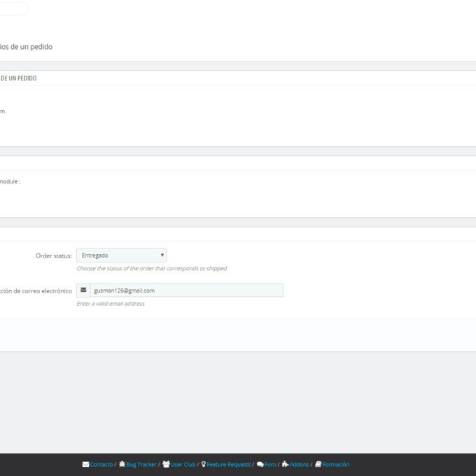Click the puzzle piece icon next to Addons
The height and width of the screenshot is (476, 476).
point(285,464)
